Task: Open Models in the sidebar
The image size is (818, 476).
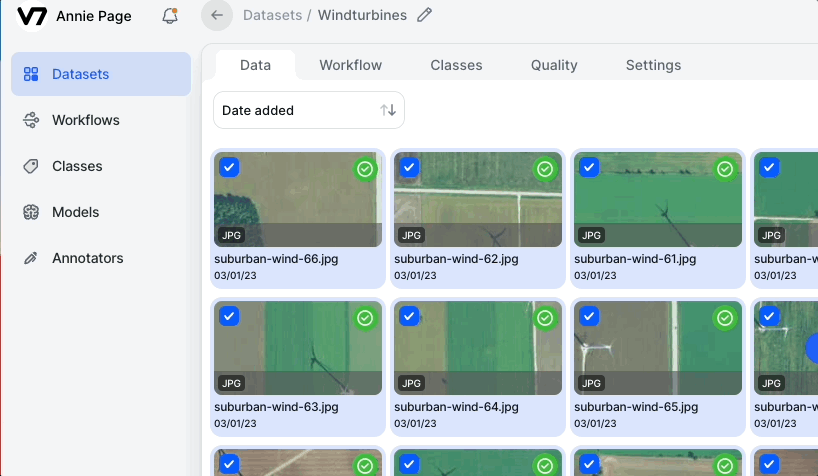Action: (x=101, y=212)
